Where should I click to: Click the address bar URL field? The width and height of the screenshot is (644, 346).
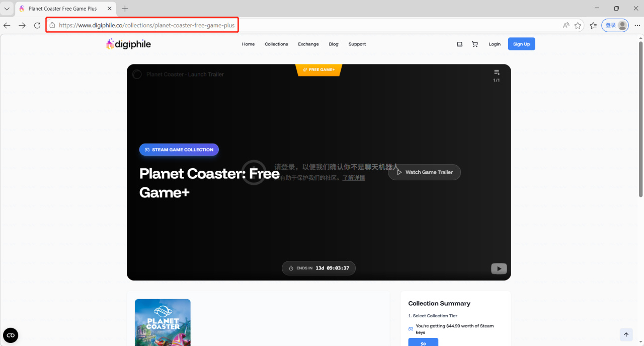tap(314, 25)
